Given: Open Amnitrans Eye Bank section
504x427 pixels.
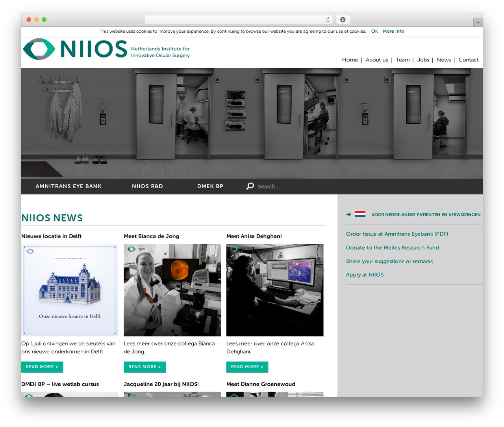Looking at the screenshot, I should pos(69,186).
